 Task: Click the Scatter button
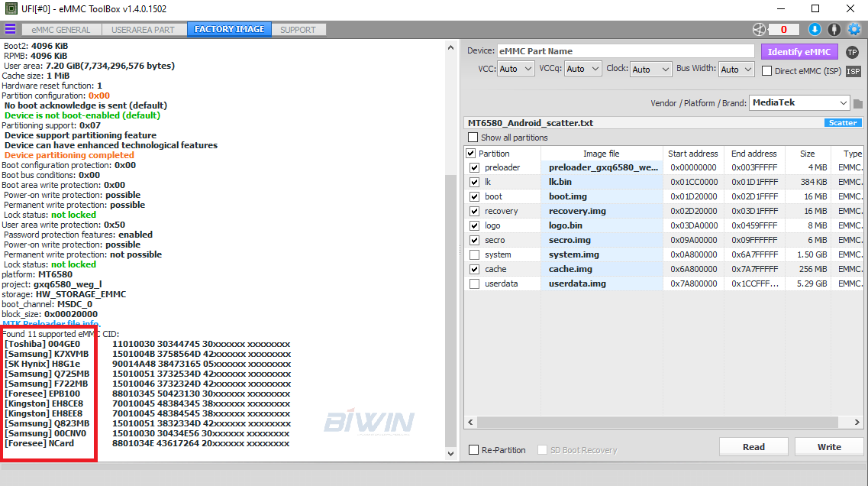[843, 122]
